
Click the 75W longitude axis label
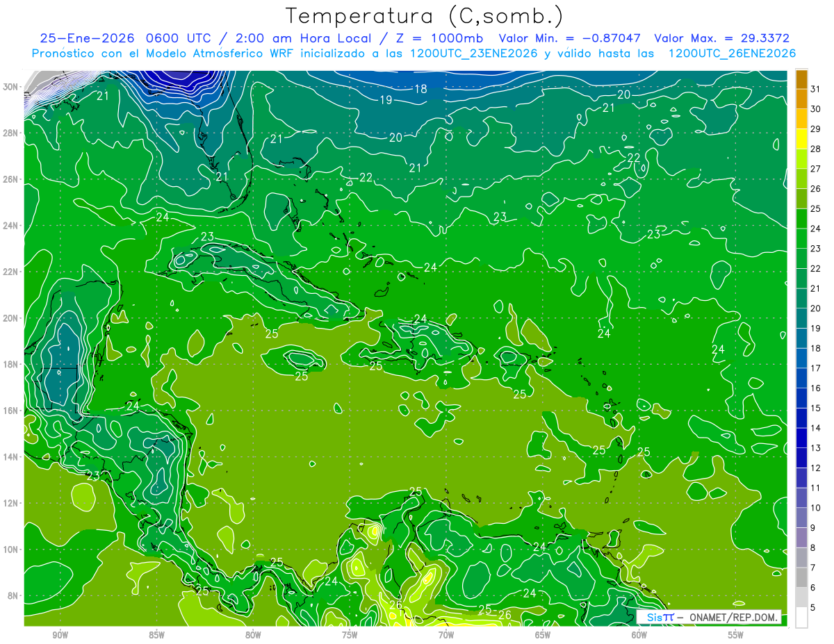click(350, 635)
